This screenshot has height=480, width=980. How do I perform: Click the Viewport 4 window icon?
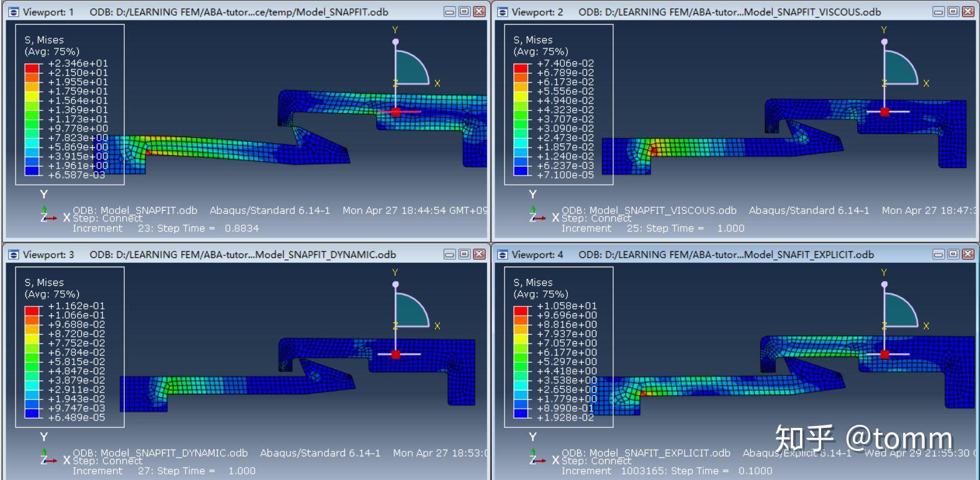pos(503,254)
